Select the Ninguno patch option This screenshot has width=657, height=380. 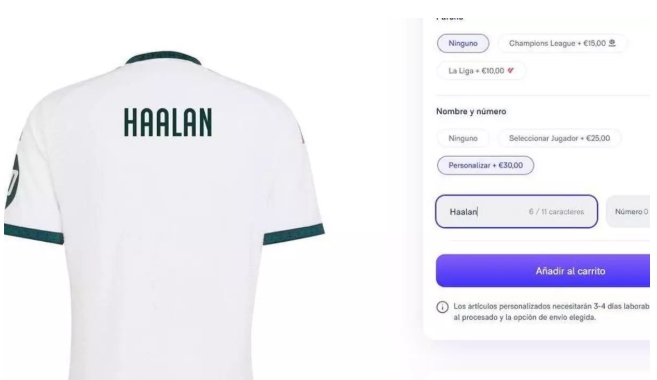tap(463, 43)
